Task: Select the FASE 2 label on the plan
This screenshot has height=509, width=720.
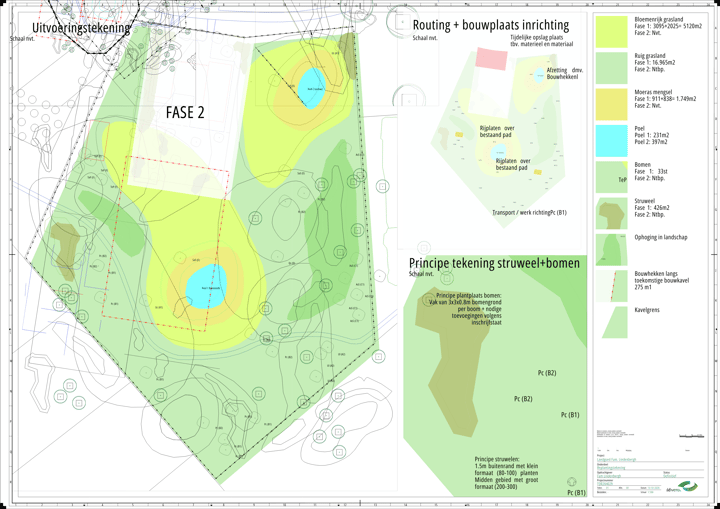Action: [185, 113]
